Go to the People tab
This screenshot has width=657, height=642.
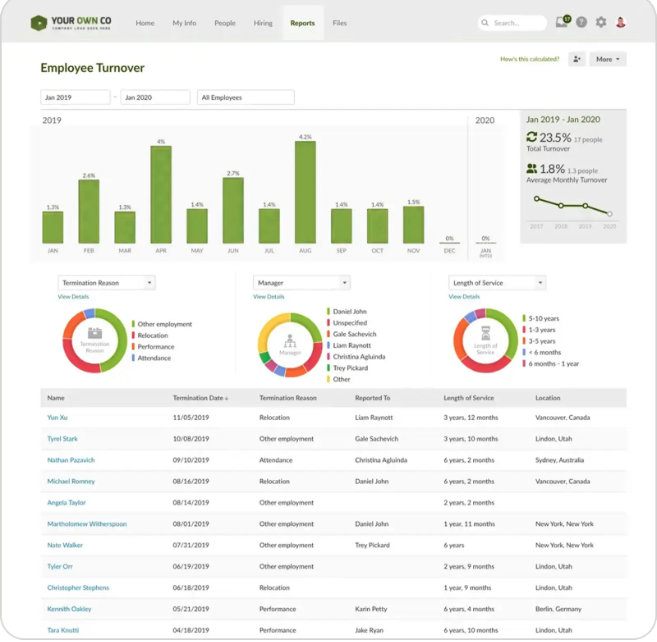pos(225,22)
